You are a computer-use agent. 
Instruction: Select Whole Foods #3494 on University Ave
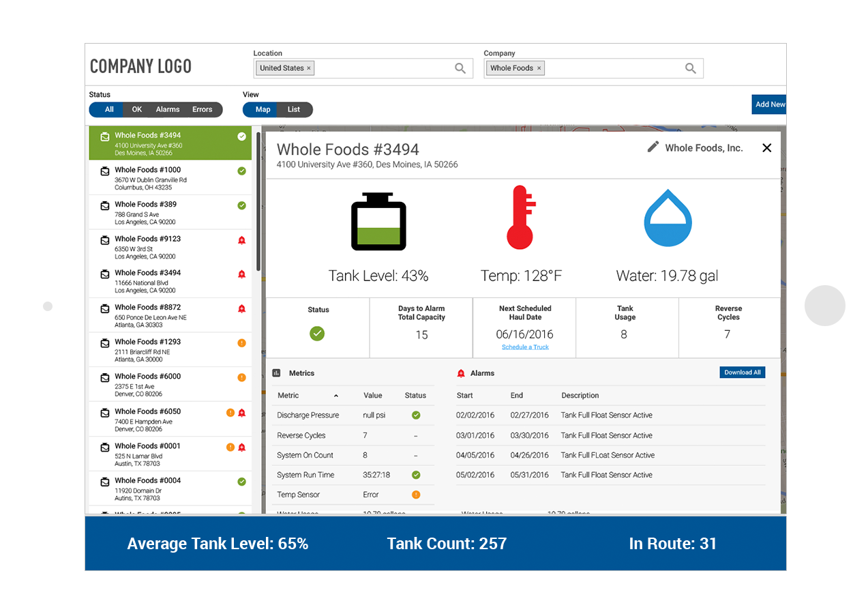[x=170, y=143]
